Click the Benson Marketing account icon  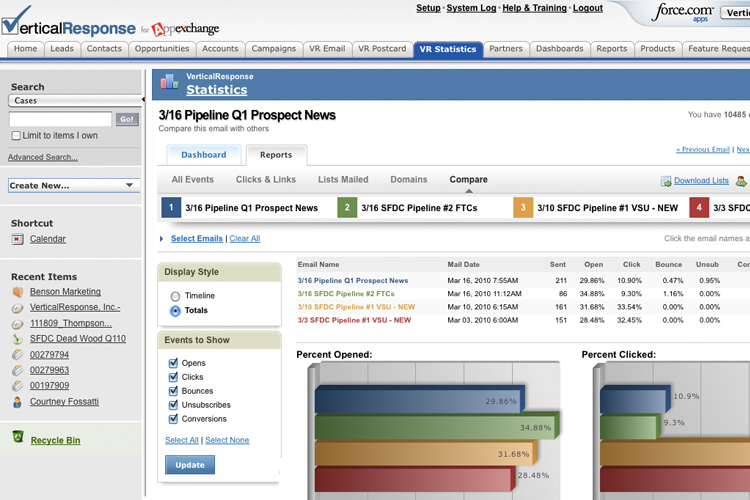click(x=17, y=291)
